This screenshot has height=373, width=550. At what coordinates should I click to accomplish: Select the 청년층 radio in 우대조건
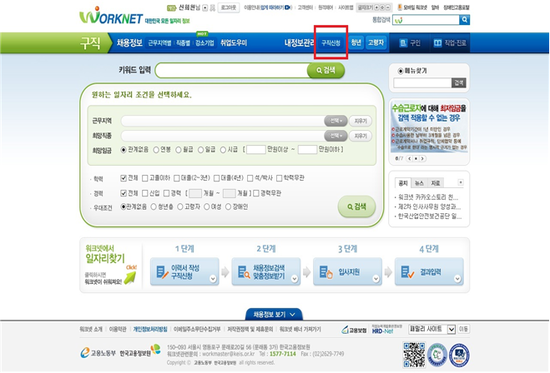[153, 207]
